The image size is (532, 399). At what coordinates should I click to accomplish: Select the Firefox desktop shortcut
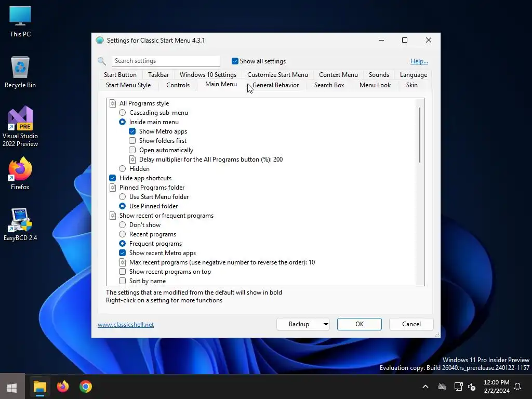click(x=20, y=174)
